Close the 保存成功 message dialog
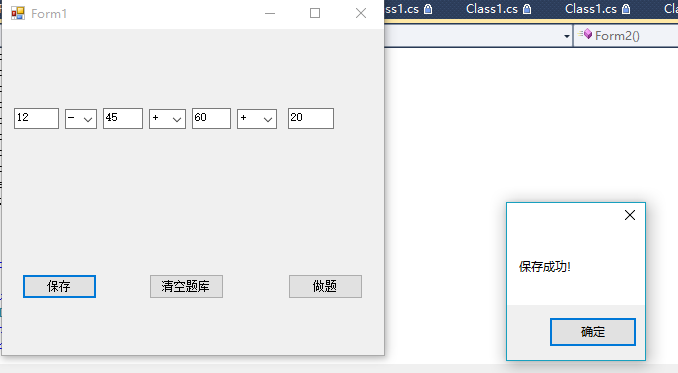The width and height of the screenshot is (678, 373). (x=630, y=215)
